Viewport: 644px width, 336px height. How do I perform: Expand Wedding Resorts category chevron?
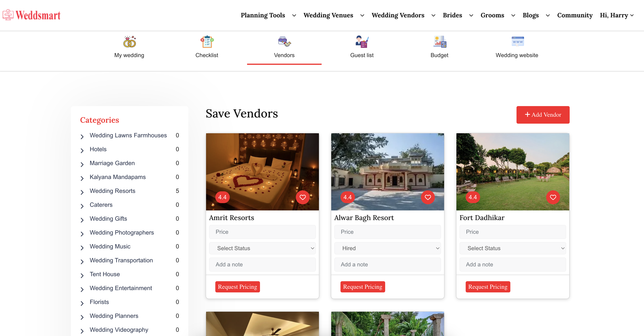pos(82,192)
